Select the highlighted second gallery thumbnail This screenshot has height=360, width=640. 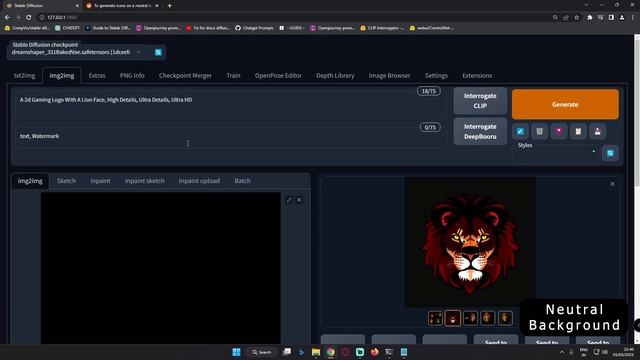[x=453, y=318]
